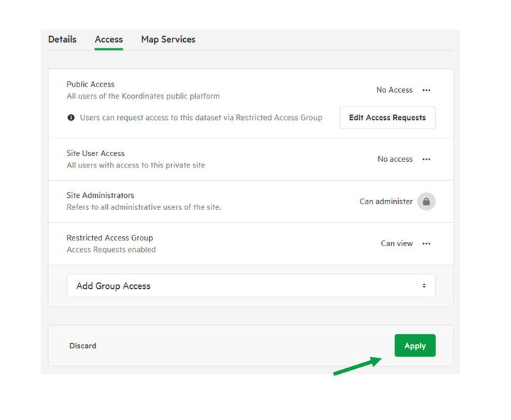
Task: Click 'All users with access to this private site'
Action: [x=136, y=165]
